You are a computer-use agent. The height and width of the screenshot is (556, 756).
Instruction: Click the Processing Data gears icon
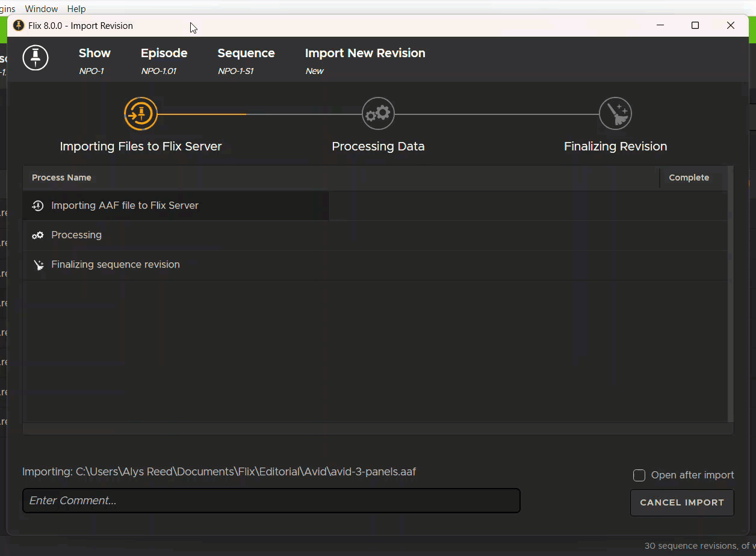(x=378, y=114)
